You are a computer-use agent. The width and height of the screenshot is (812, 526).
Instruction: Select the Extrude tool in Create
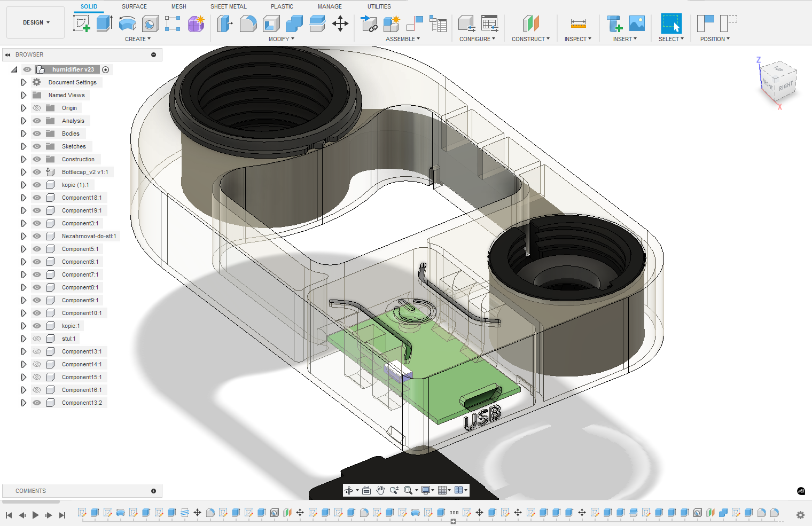tap(104, 23)
